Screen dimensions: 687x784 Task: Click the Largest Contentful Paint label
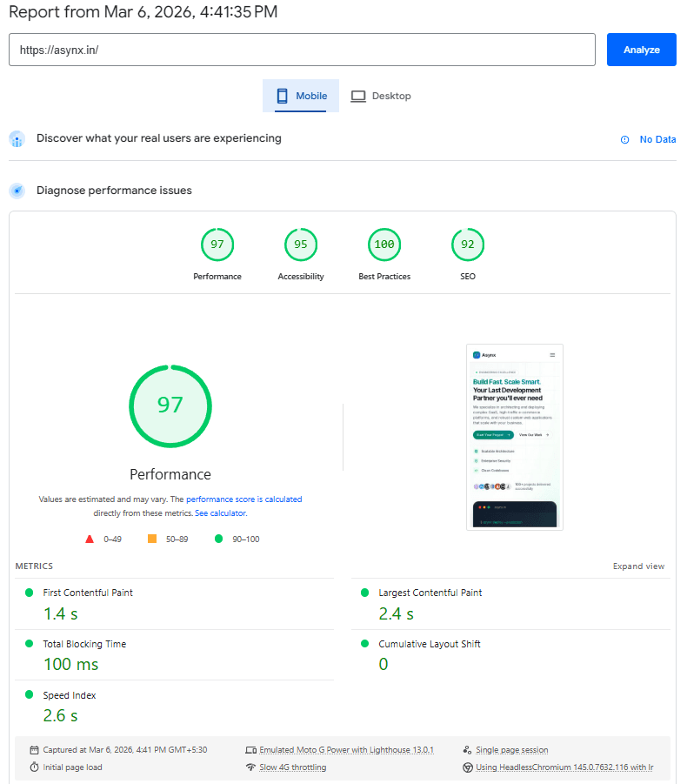click(x=430, y=593)
